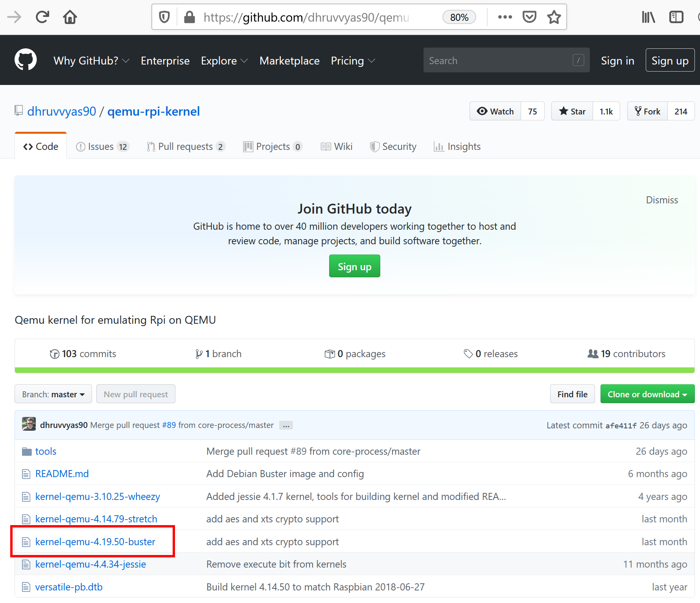Screen dimensions: 700x603
Task: Expand the Why GitHub? menu
Action: (91, 61)
